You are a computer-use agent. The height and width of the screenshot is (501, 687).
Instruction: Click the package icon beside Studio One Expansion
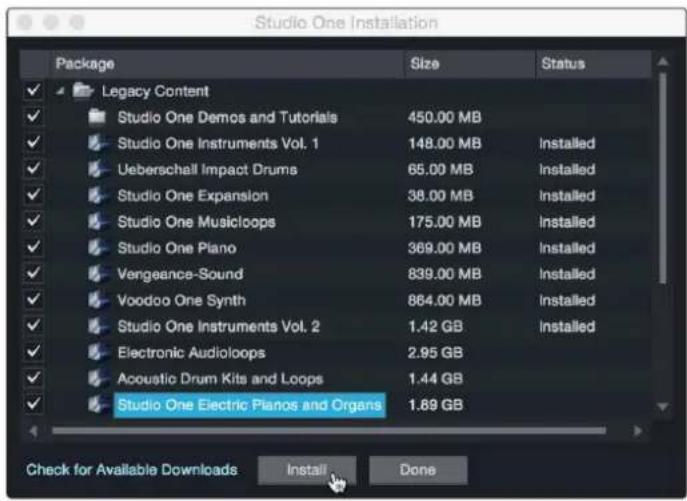(x=98, y=195)
